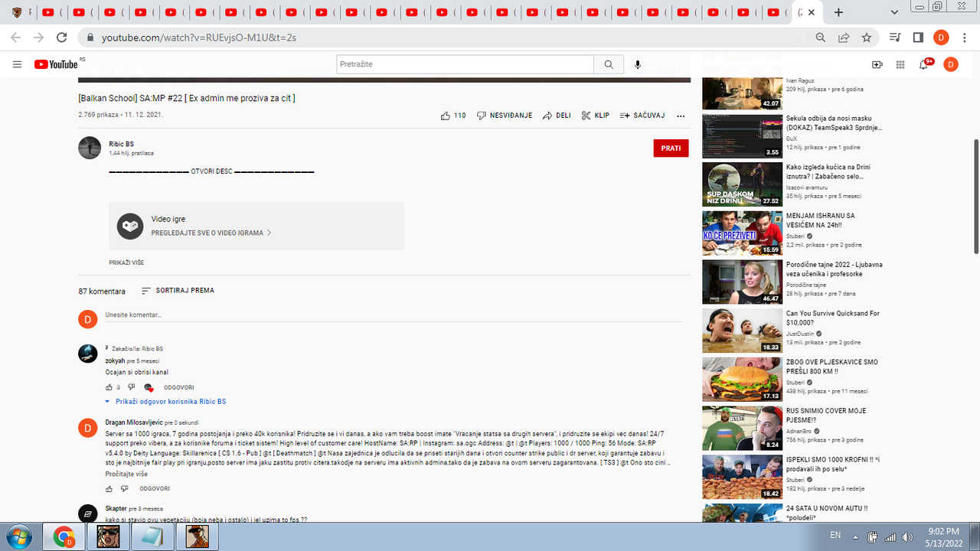Click the taskbar volume speaker icon
The width and height of the screenshot is (980, 551).
point(908,536)
